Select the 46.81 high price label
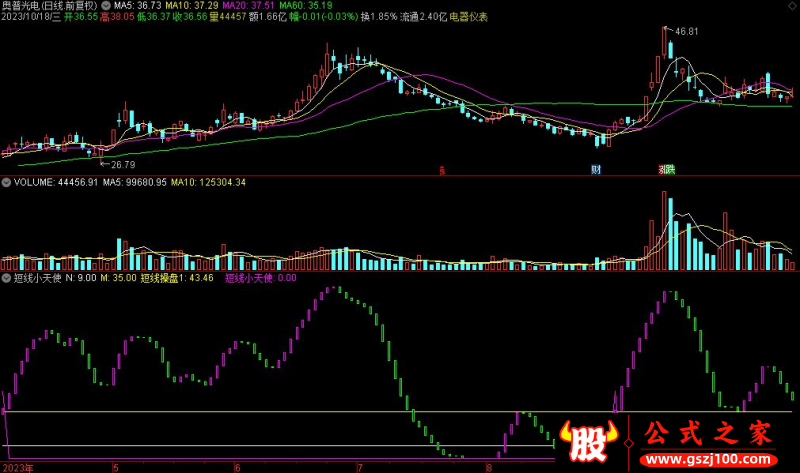This screenshot has height=473, width=800. coord(686,32)
